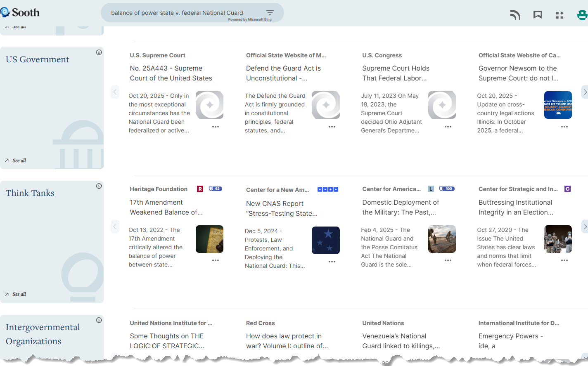
Task: Open Buttressing Institutional Integrity article
Action: pos(516,207)
